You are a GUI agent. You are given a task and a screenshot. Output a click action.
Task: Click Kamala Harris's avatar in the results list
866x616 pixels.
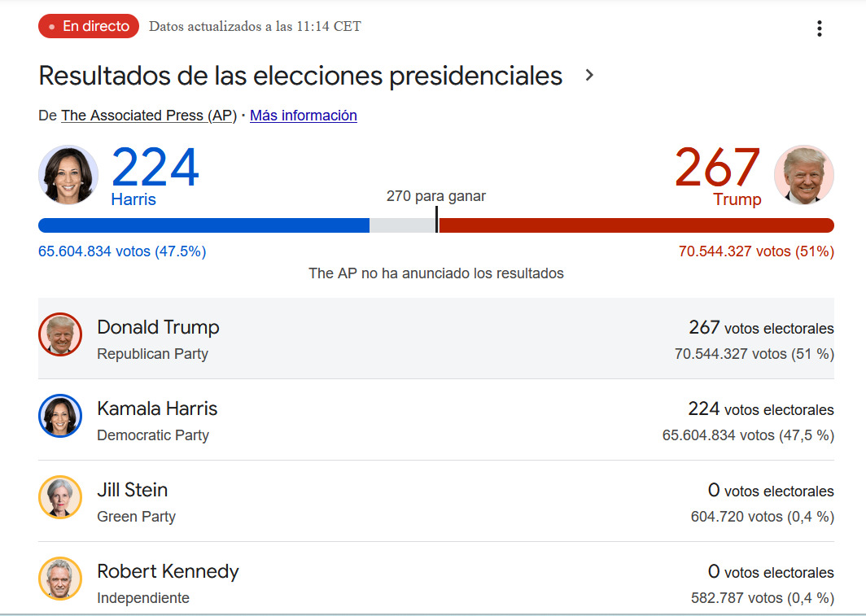tap(60, 416)
